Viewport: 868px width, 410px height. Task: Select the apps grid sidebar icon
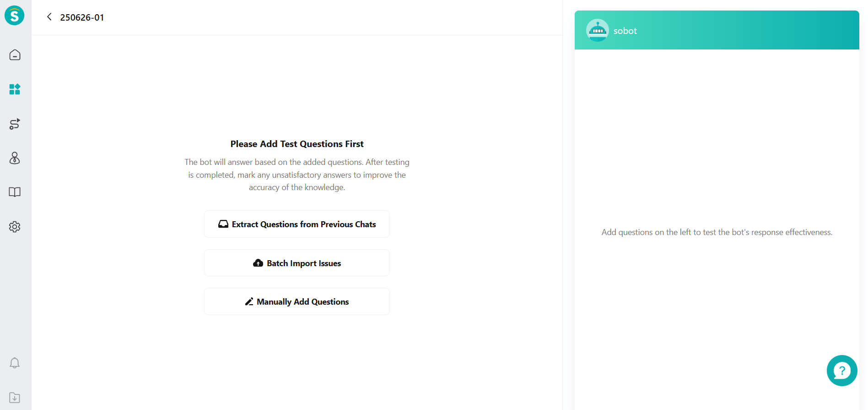click(15, 89)
